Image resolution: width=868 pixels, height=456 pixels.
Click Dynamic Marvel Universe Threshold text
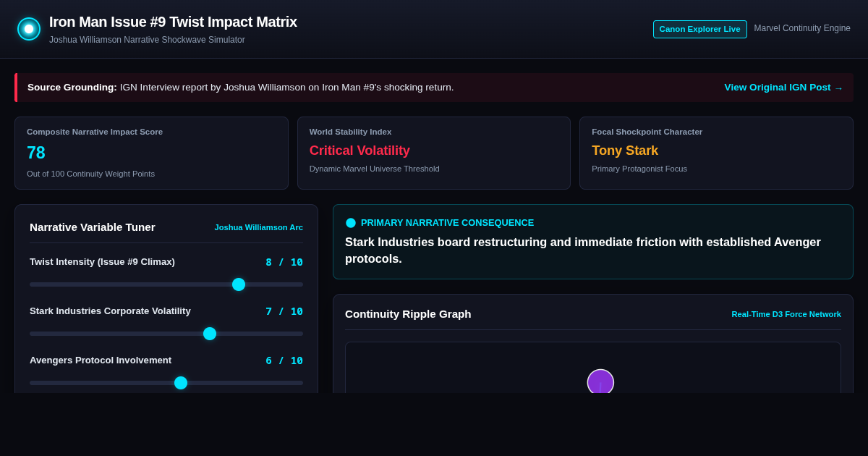(375, 169)
